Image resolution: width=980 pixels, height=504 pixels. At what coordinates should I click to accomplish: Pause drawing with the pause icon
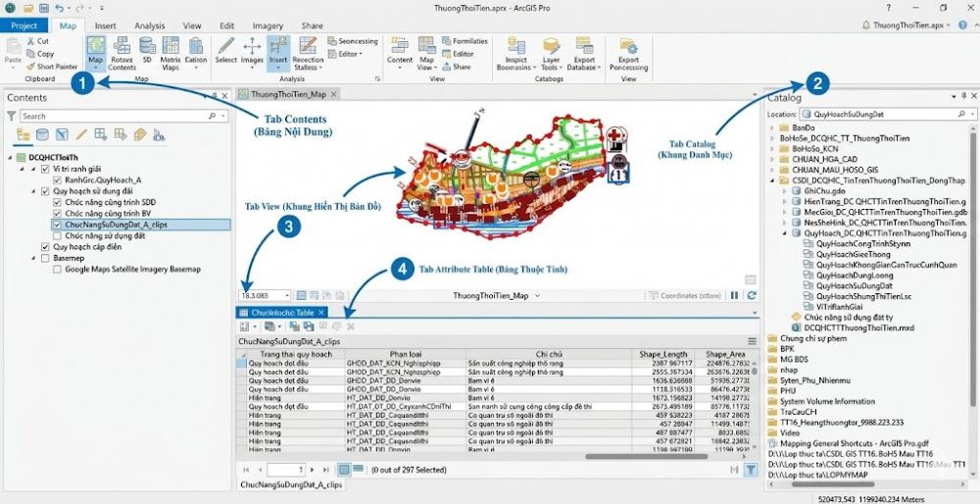coord(735,295)
